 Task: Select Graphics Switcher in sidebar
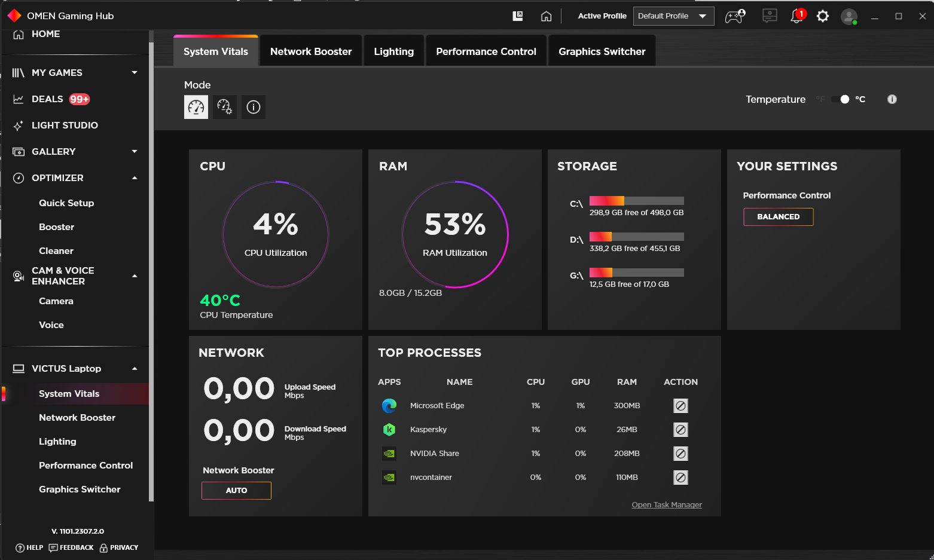click(80, 489)
